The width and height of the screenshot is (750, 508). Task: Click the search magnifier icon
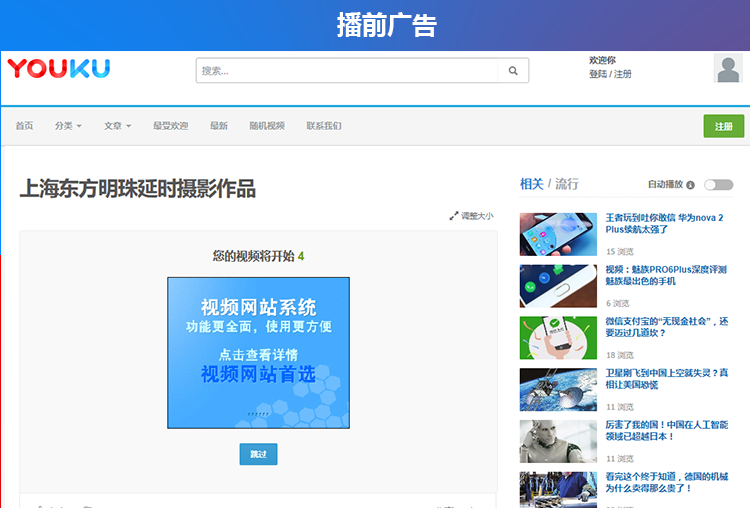pos(513,71)
